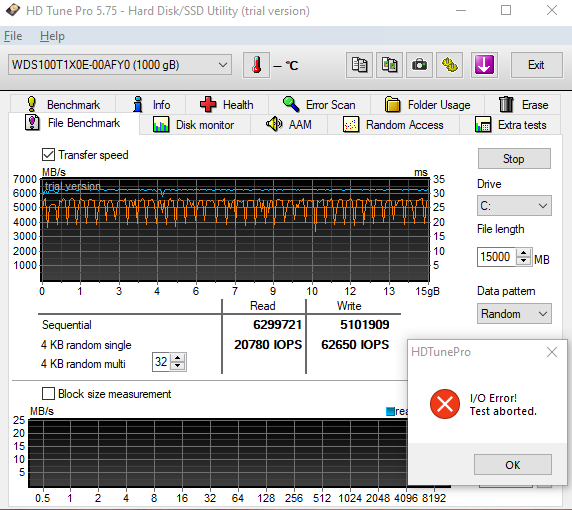Screen dimensions: 572x510
Task: Open the File menu
Action: coord(13,36)
